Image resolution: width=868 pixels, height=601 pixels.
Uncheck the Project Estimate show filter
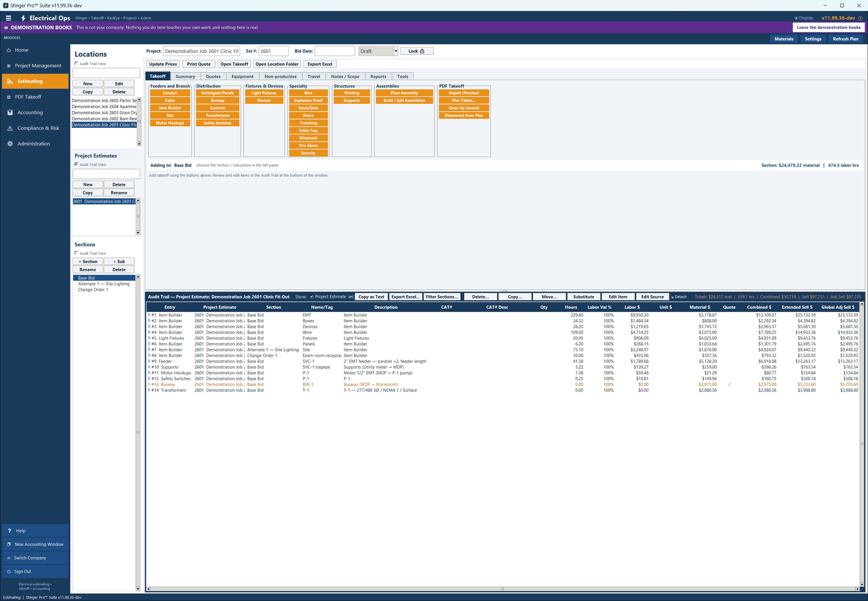pyautogui.click(x=311, y=297)
